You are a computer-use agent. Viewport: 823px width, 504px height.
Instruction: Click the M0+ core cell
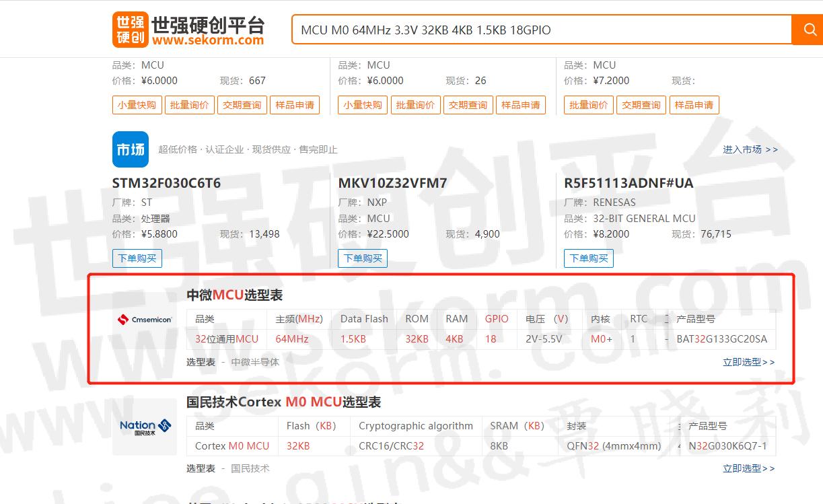coord(602,339)
